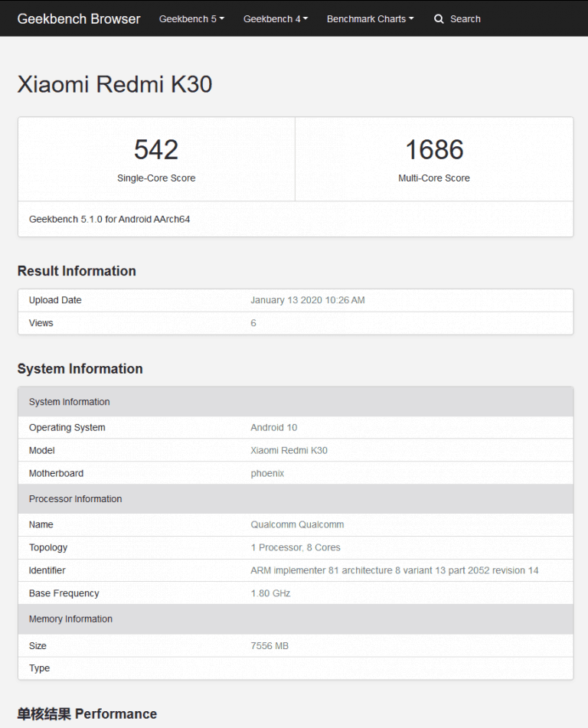Screen dimensions: 588x728
Task: Select the 1.80 GHz value
Action: pos(270,593)
